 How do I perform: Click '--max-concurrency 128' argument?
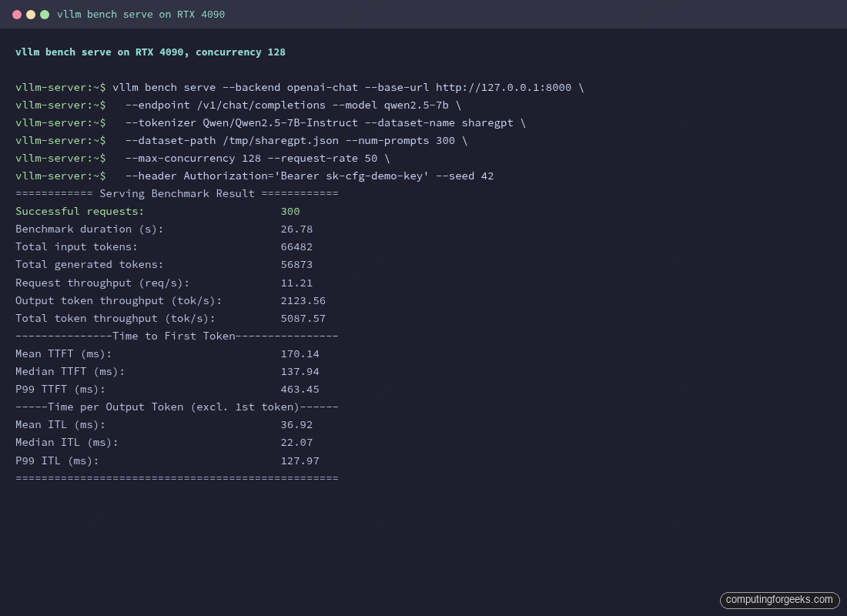click(x=192, y=159)
